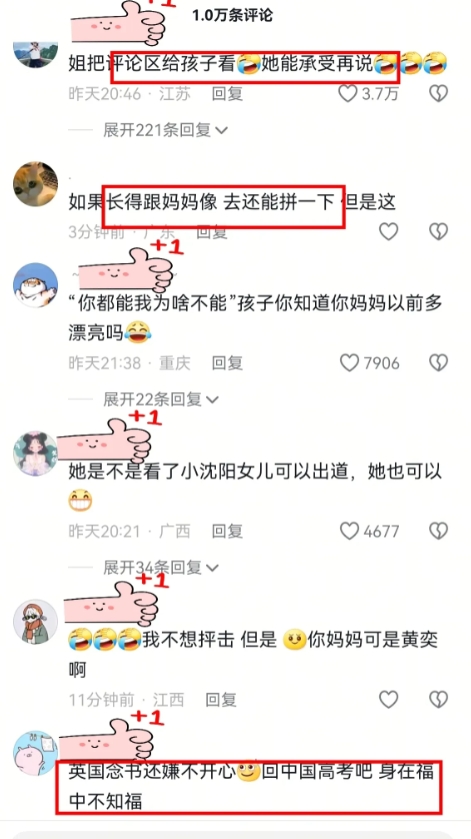This screenshot has height=839, width=471.
Task: Reply to the 昨天20:46 Jiangsu comment
Action: click(227, 94)
